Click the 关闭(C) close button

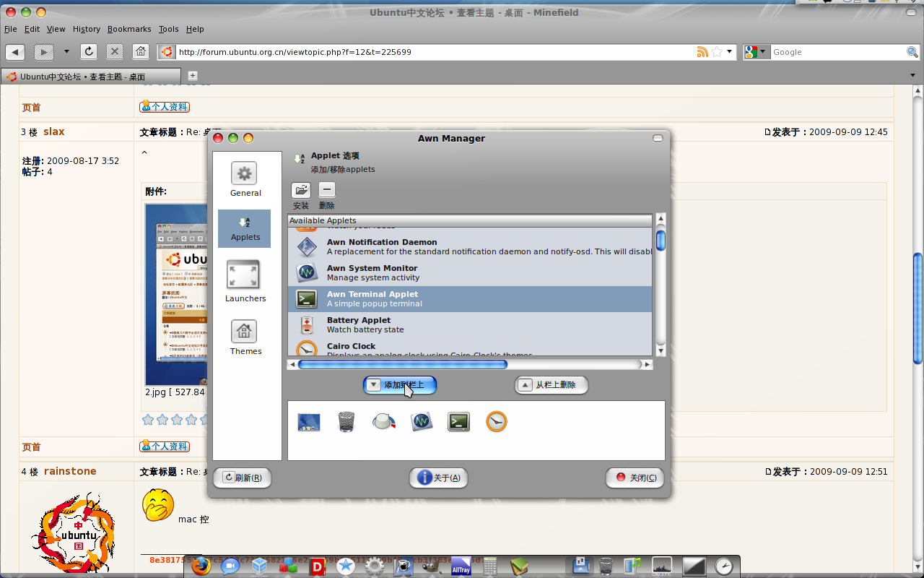(x=635, y=478)
